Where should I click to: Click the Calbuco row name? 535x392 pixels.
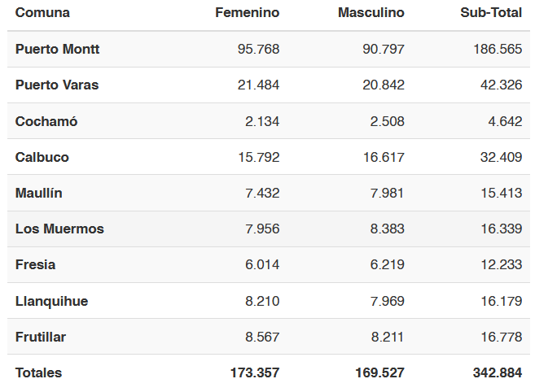[42, 157]
